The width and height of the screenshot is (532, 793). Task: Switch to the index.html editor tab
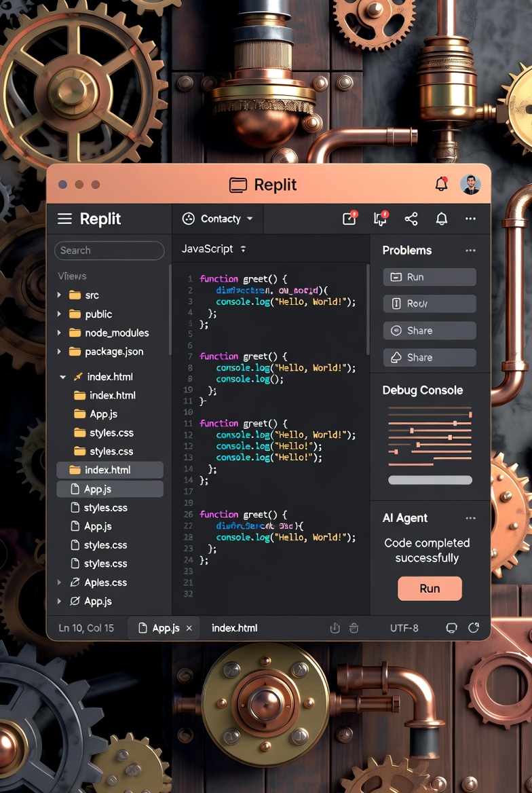(234, 628)
